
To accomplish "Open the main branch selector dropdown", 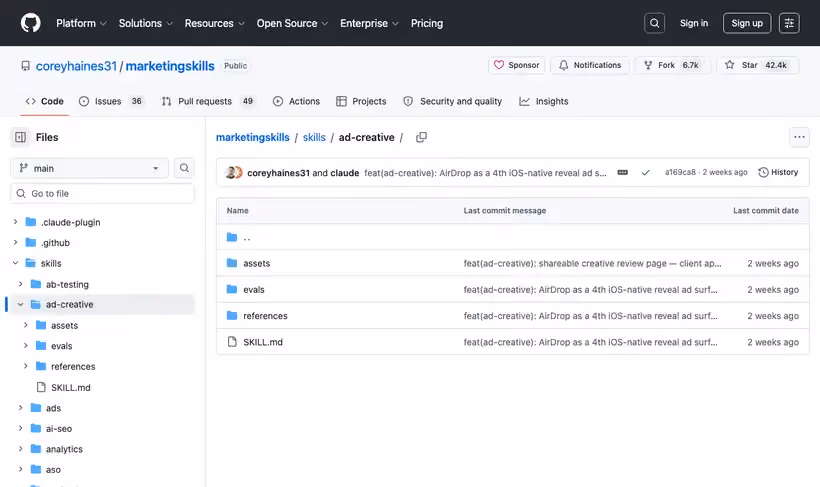I will tap(89, 168).
